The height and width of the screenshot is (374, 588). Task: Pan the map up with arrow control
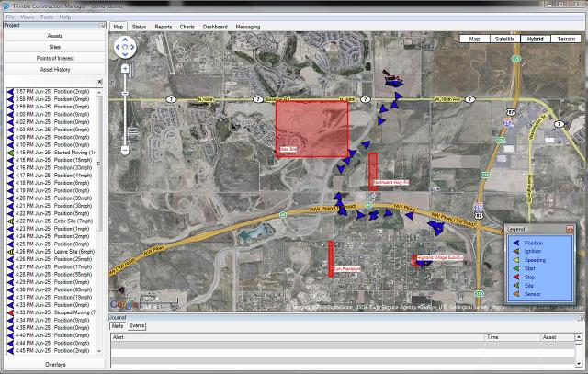point(125,40)
